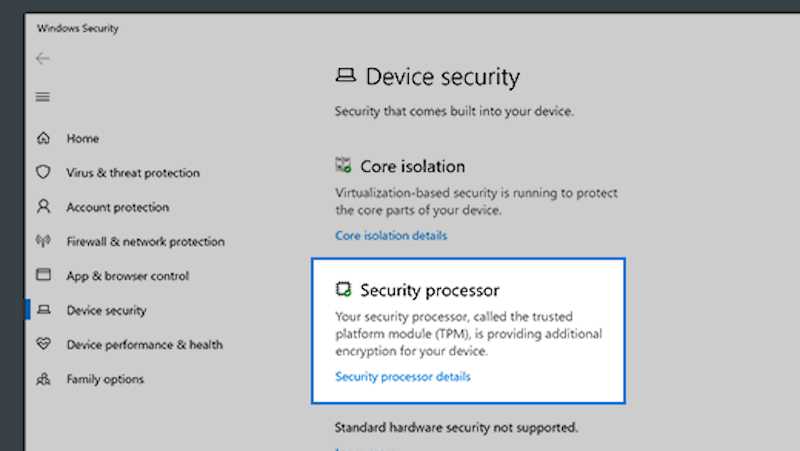This screenshot has height=451, width=800.
Task: Click the Device performance & health heart icon
Action: click(43, 345)
